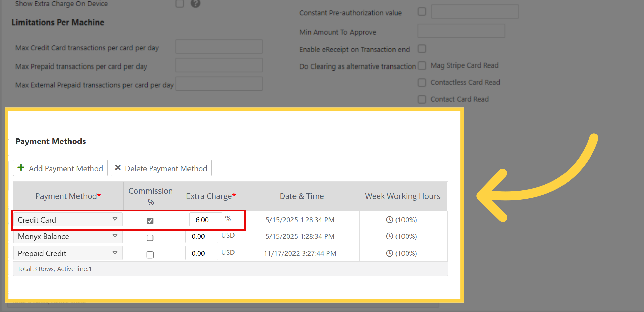Click the clock icon in Monyx Balance row
The height and width of the screenshot is (312, 644).
coord(389,236)
